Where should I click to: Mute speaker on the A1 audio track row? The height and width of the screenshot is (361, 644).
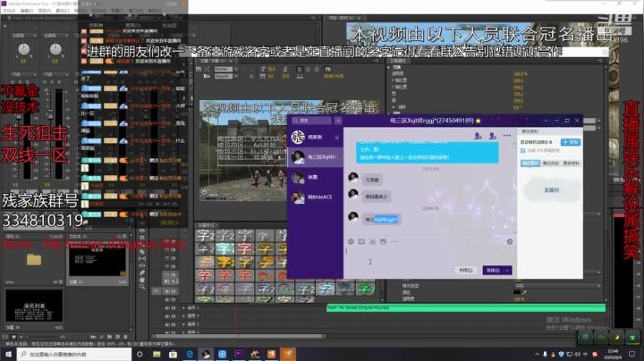tap(166, 291)
